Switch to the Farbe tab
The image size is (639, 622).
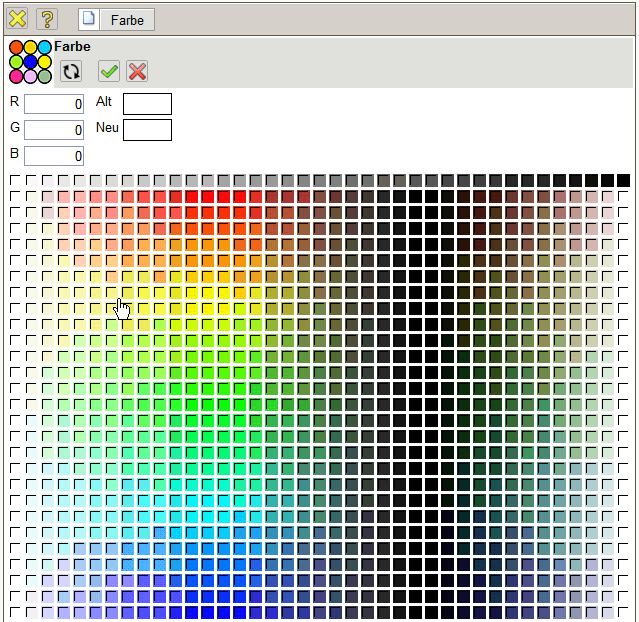tap(127, 20)
